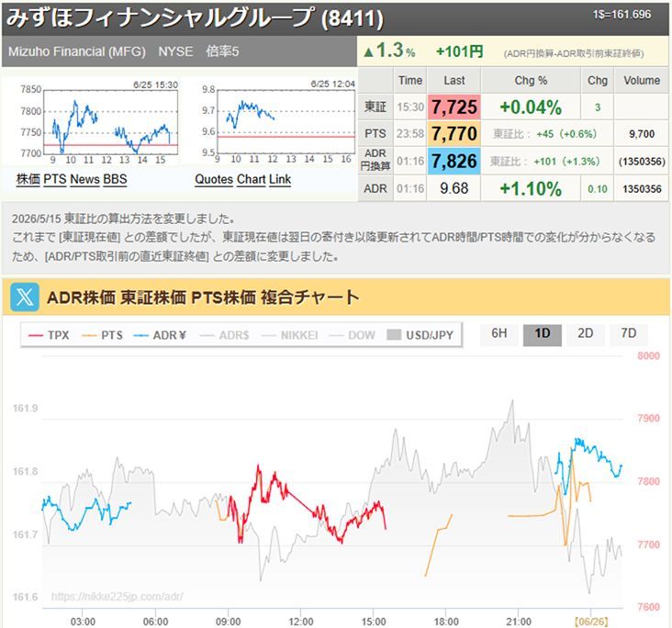Open the Chart link under ADR chart
The width and height of the screenshot is (672, 628).
click(252, 179)
